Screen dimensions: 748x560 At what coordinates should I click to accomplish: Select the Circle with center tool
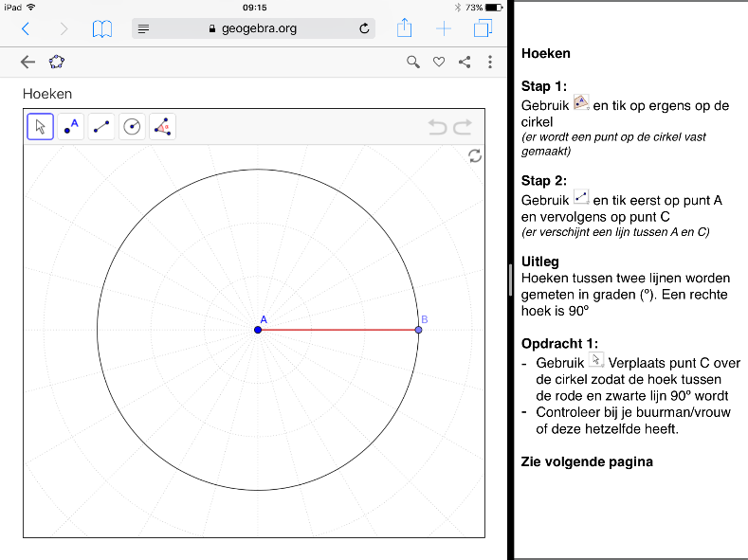pos(132,127)
